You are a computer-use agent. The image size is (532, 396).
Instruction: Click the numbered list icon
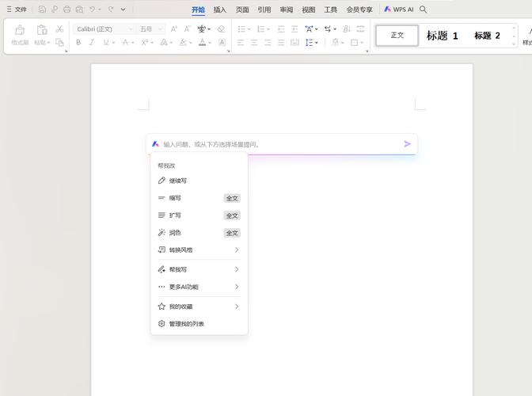[260, 29]
